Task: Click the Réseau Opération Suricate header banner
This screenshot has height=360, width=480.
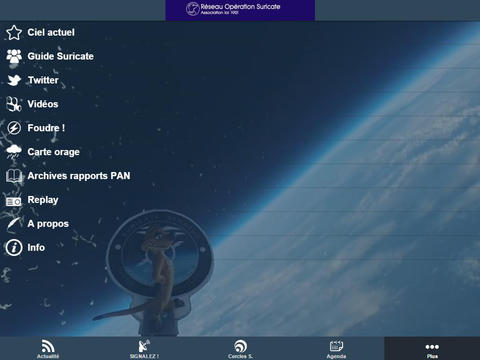Action: point(240,10)
